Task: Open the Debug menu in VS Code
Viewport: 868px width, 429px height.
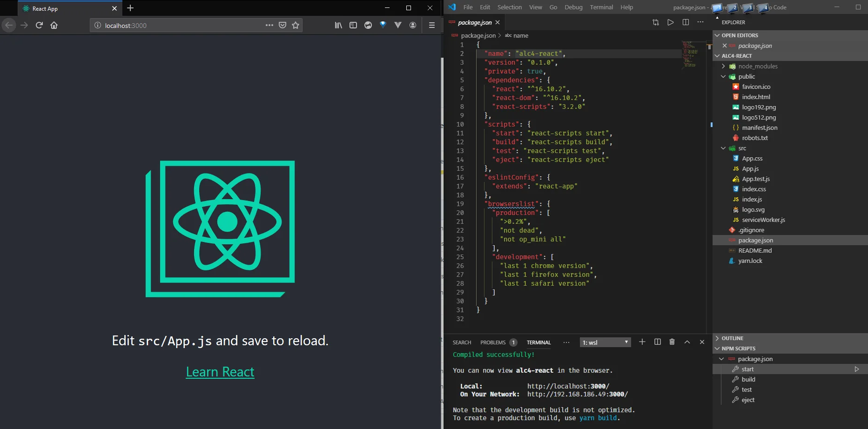Action: pyautogui.click(x=573, y=7)
